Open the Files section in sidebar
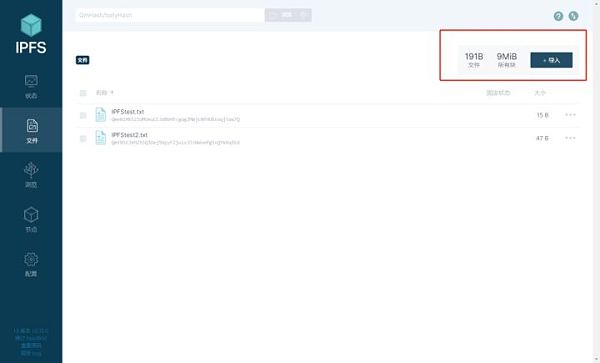Image resolution: width=600 pixels, height=363 pixels. coord(31,130)
